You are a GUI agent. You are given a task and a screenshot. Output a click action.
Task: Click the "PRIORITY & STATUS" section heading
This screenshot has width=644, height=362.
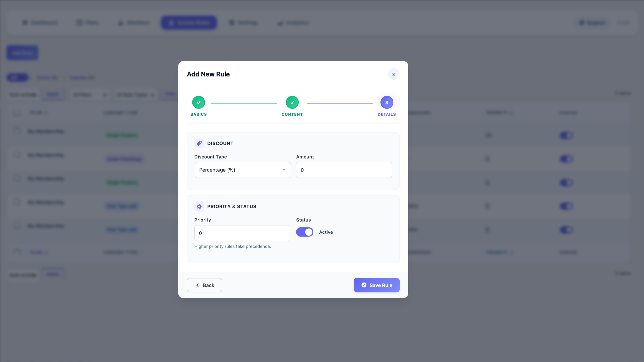231,207
